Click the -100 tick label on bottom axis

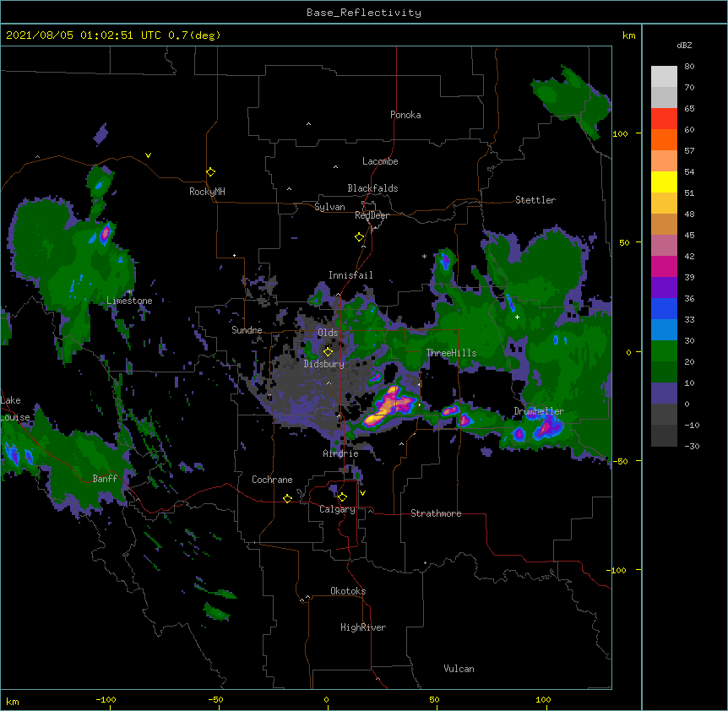(x=106, y=699)
